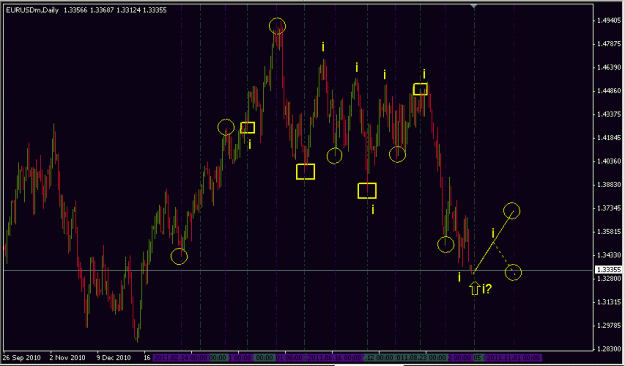
Task: Click the 1.44860 price axis label
Action: 608,91
